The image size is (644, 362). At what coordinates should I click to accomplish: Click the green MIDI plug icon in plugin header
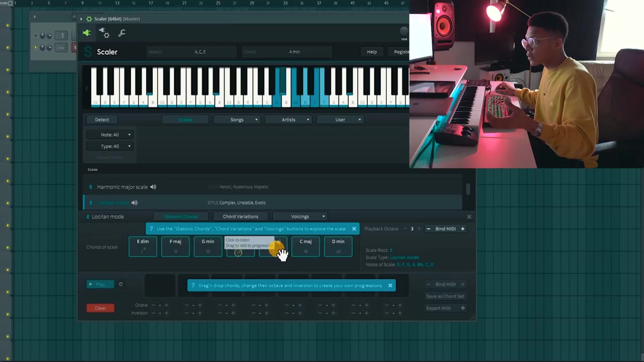[x=87, y=33]
